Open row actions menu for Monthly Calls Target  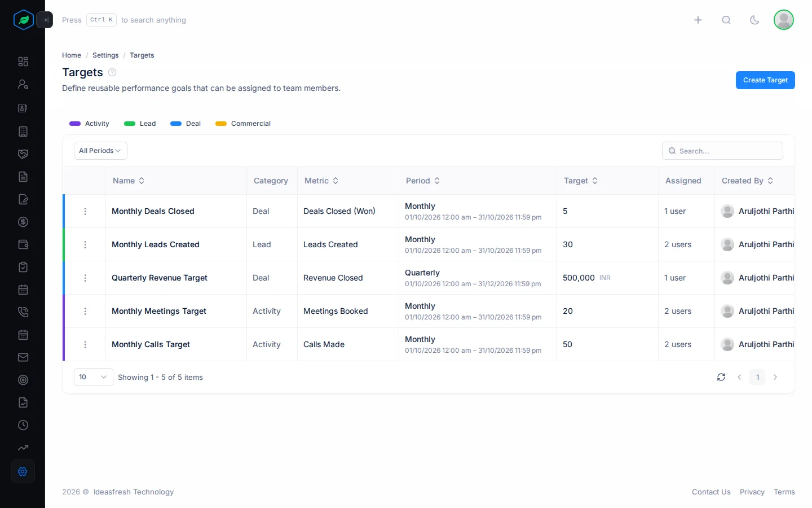(85, 344)
